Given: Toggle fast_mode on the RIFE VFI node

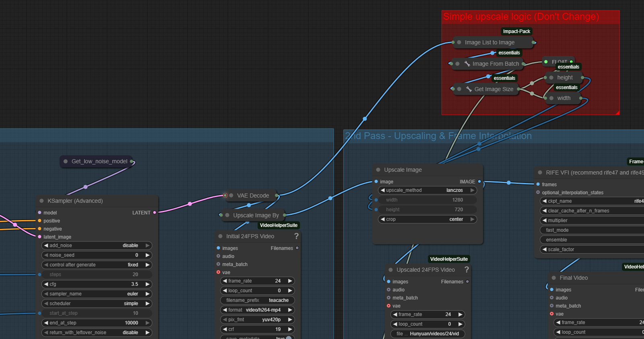Looking at the screenshot, I should click(592, 230).
